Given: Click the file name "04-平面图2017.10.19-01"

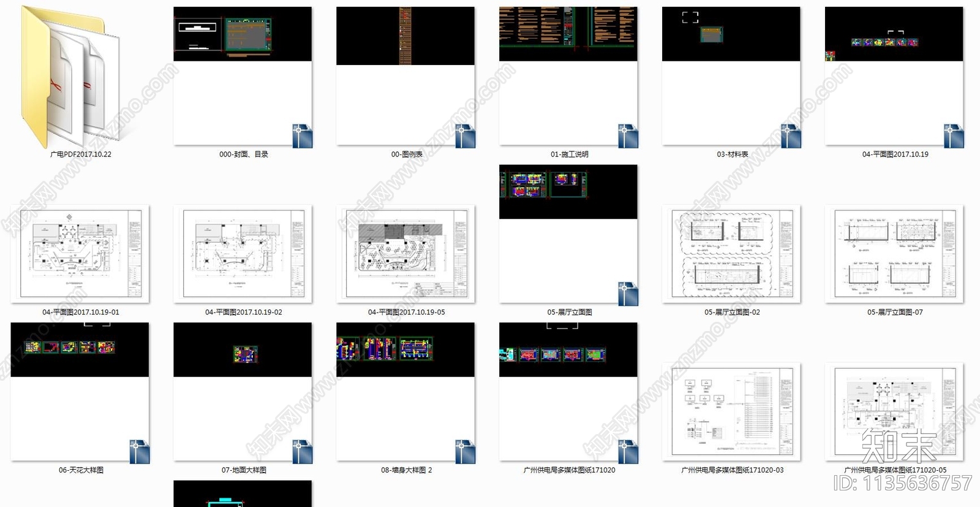Looking at the screenshot, I should [81, 312].
